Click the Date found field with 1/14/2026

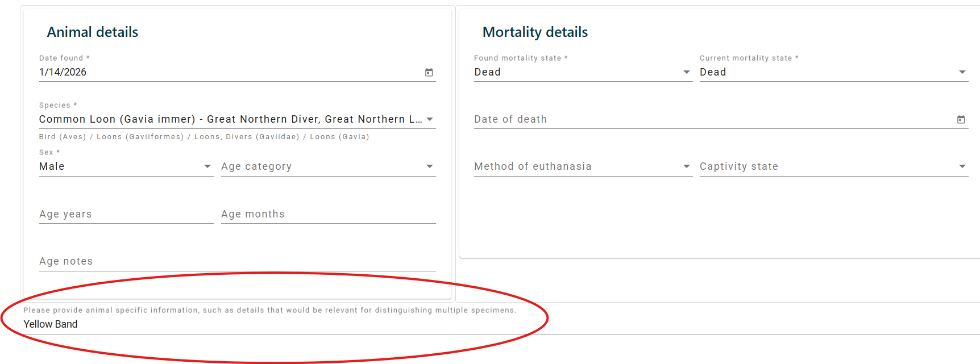[227, 72]
